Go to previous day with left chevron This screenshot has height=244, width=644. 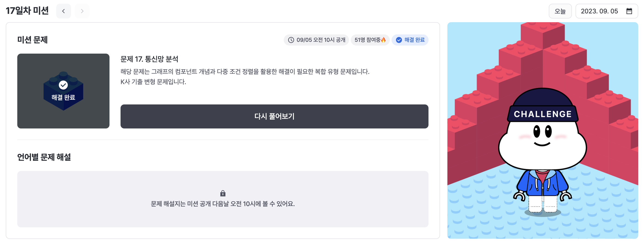pyautogui.click(x=63, y=11)
